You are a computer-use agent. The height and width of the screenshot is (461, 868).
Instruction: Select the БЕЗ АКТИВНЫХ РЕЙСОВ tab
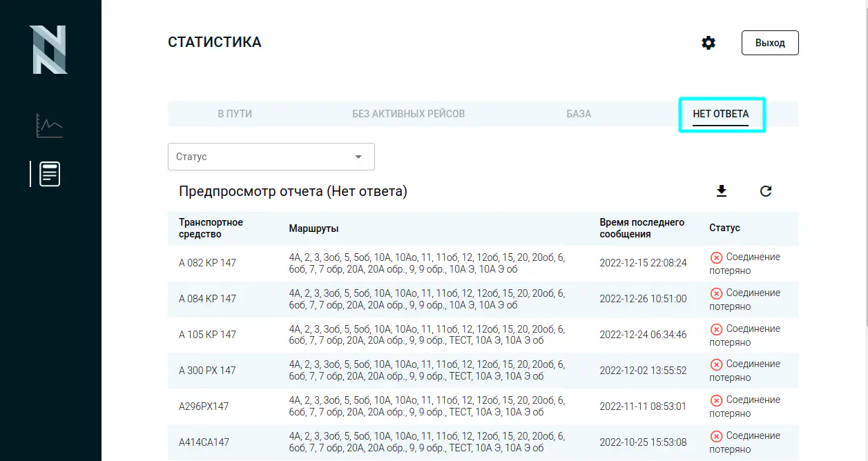[408, 114]
